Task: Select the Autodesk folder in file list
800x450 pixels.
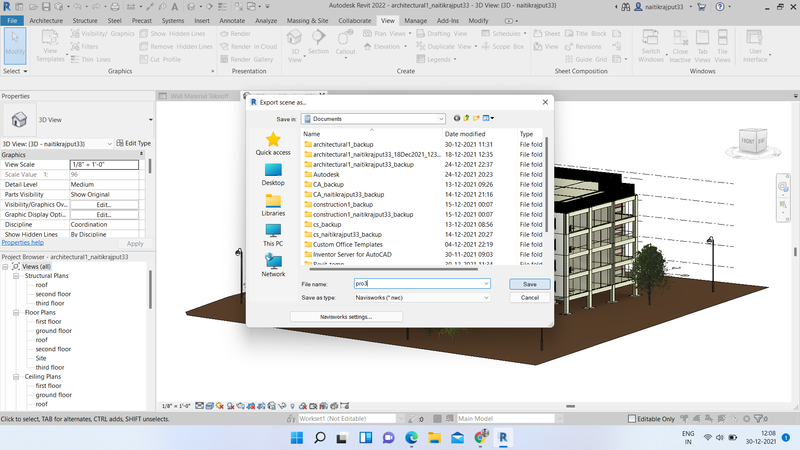Action: click(326, 174)
